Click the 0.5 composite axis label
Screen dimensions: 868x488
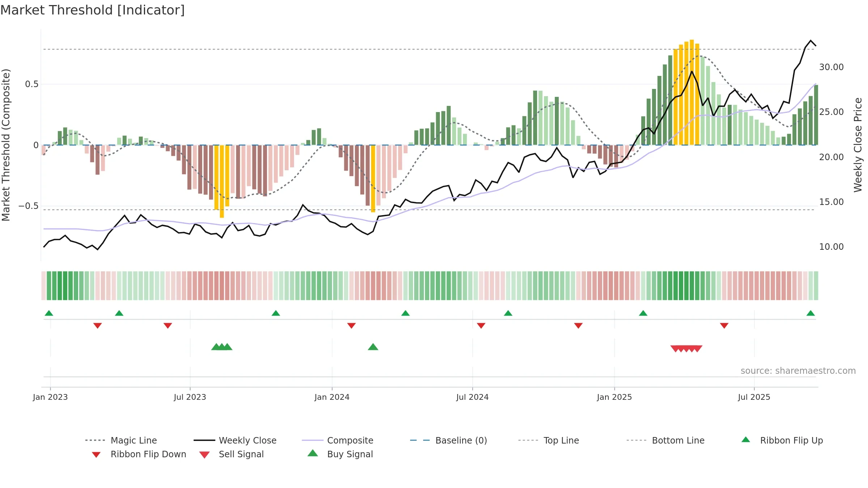(x=32, y=84)
